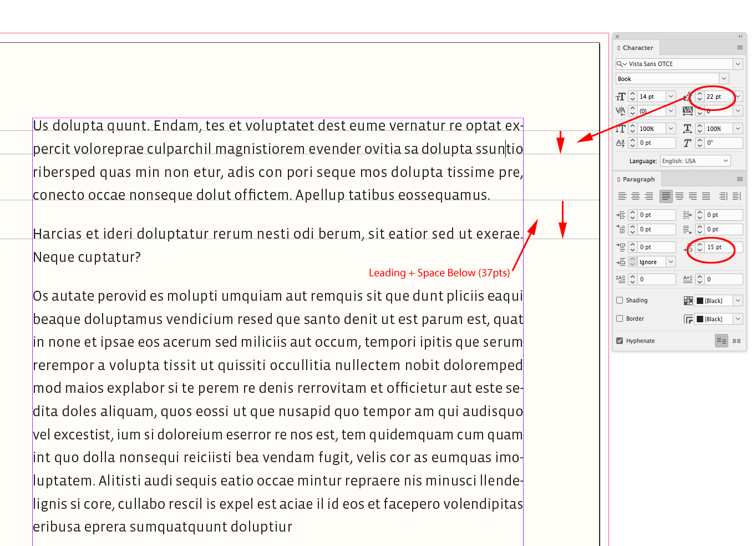Select the align right paragraph icon

click(x=649, y=196)
